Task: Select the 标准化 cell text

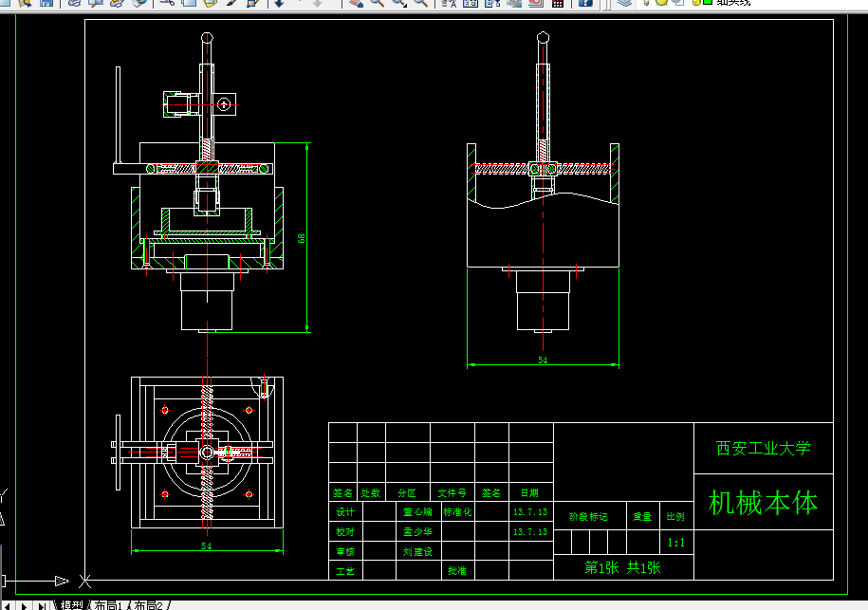Action: (457, 512)
